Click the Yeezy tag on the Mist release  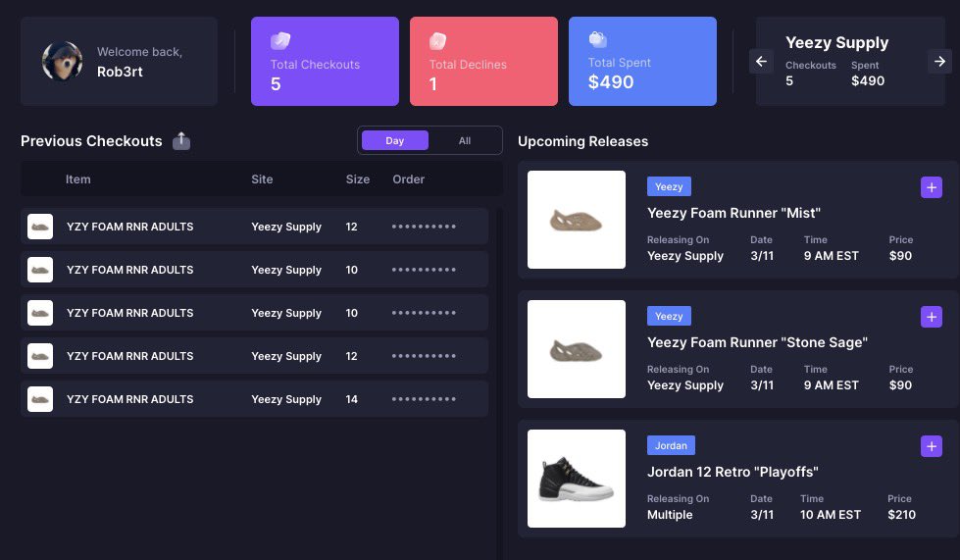coord(669,186)
